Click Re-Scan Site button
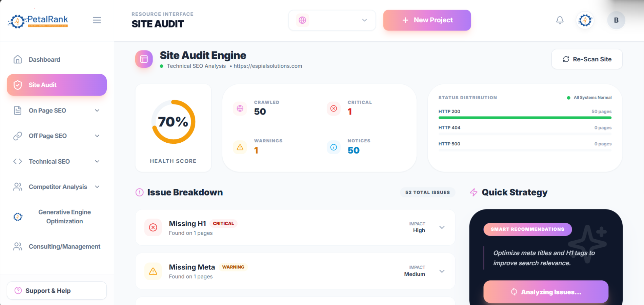 click(x=587, y=59)
